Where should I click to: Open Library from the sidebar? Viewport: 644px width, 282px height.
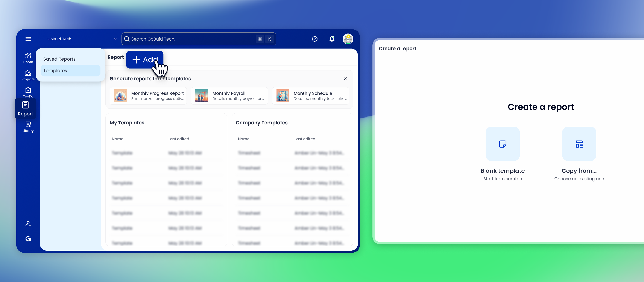tap(28, 127)
